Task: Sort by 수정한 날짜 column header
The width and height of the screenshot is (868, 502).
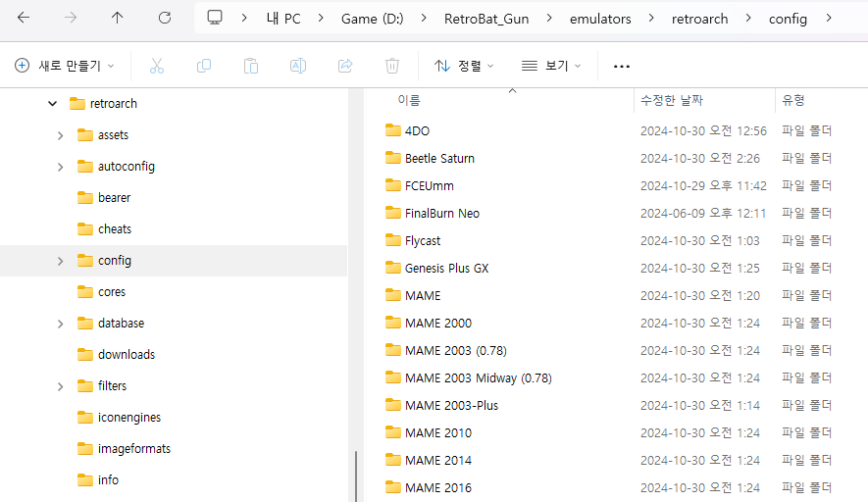Action: 672,100
